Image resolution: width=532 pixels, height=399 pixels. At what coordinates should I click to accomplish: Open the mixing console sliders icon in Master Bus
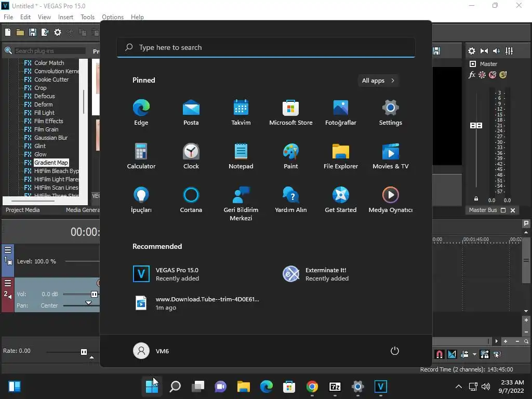pos(509,51)
